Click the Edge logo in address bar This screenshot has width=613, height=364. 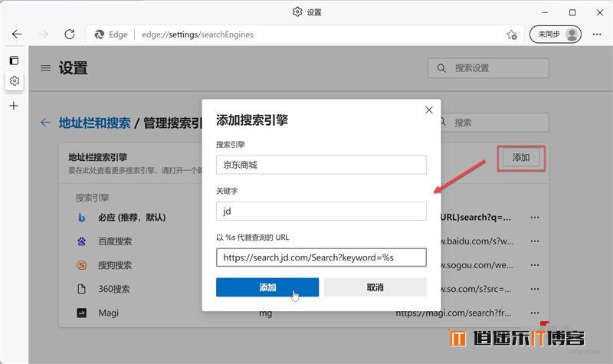[100, 34]
